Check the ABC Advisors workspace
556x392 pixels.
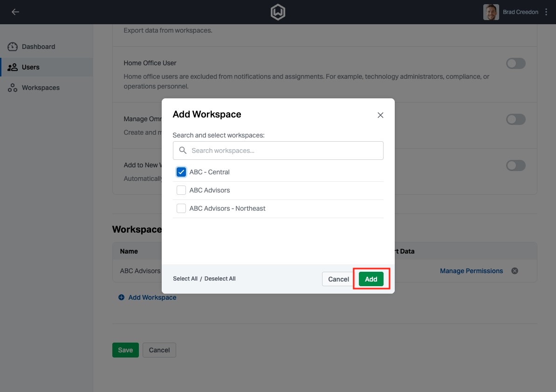click(181, 190)
